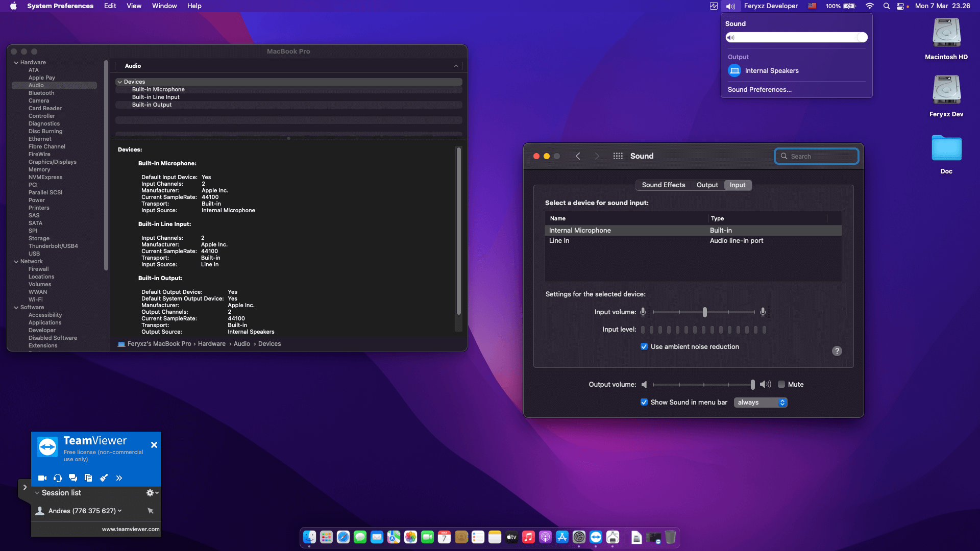Open the 'always' menu bar dropdown
The width and height of the screenshot is (980, 551).
point(761,403)
